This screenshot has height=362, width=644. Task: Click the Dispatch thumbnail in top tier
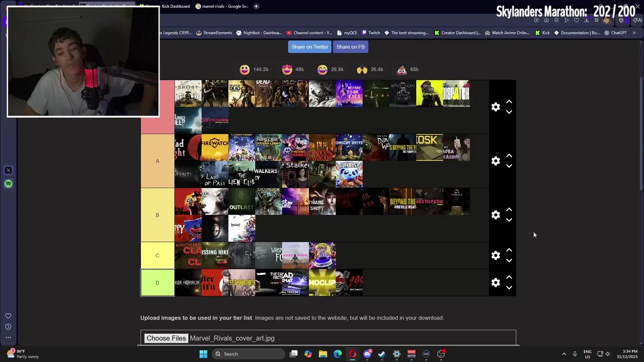click(x=456, y=94)
